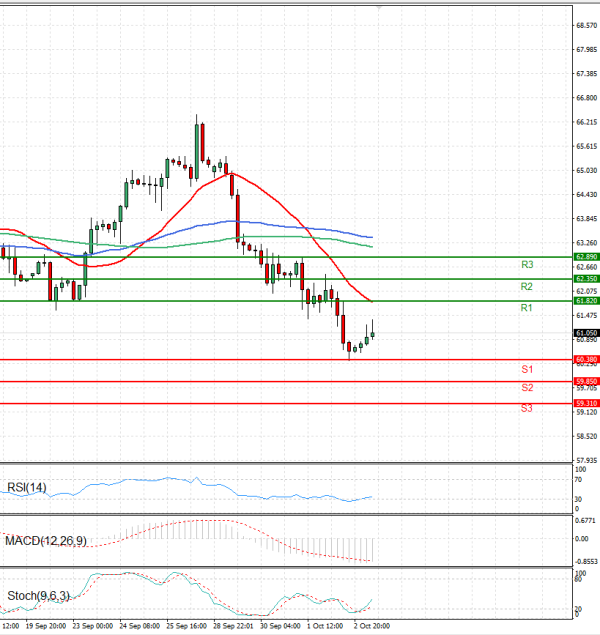The height and width of the screenshot is (635, 600).
Task: Click the green 61.820 price tag
Action: (x=586, y=301)
